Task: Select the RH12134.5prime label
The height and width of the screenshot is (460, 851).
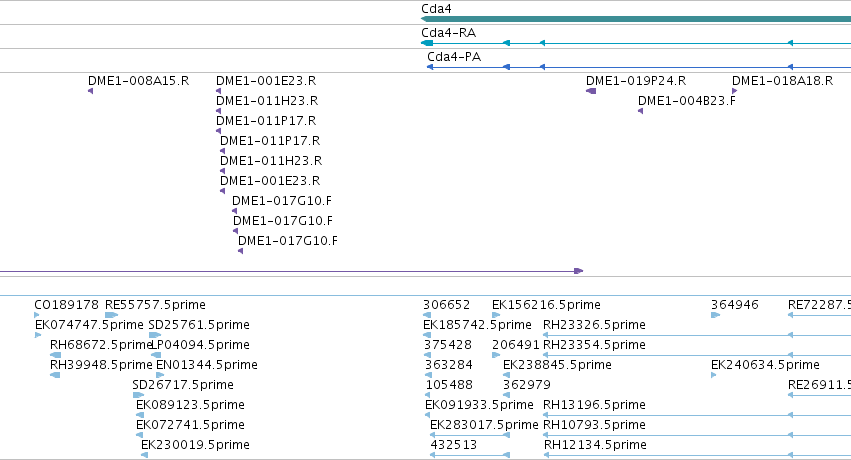Action: point(595,445)
